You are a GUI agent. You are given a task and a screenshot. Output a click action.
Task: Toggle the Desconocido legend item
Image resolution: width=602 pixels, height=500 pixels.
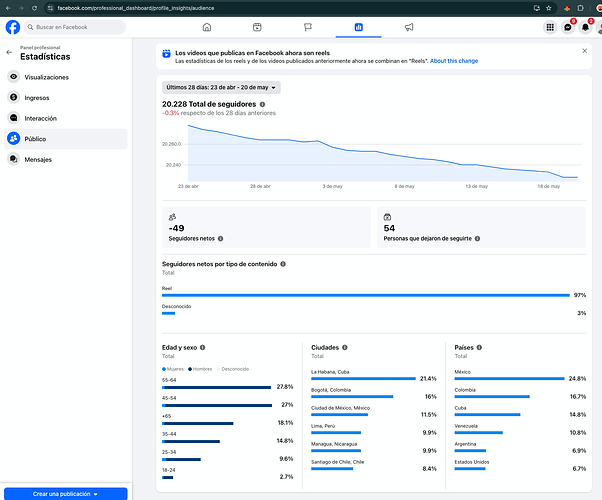(x=233, y=369)
